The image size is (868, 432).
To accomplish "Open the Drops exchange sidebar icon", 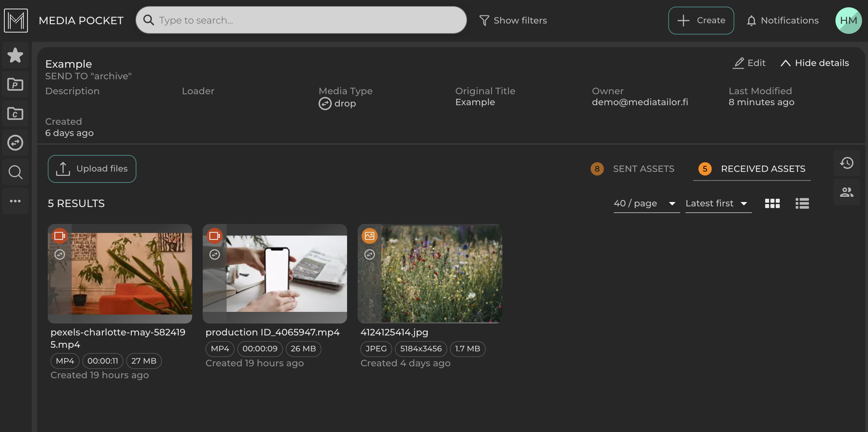I will [x=15, y=143].
